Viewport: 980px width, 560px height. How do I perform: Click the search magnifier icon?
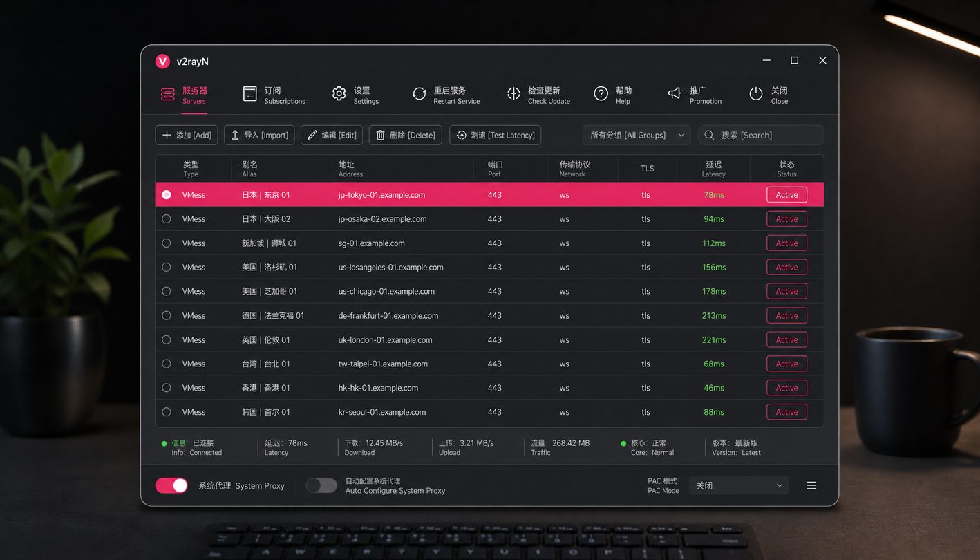[x=710, y=135]
